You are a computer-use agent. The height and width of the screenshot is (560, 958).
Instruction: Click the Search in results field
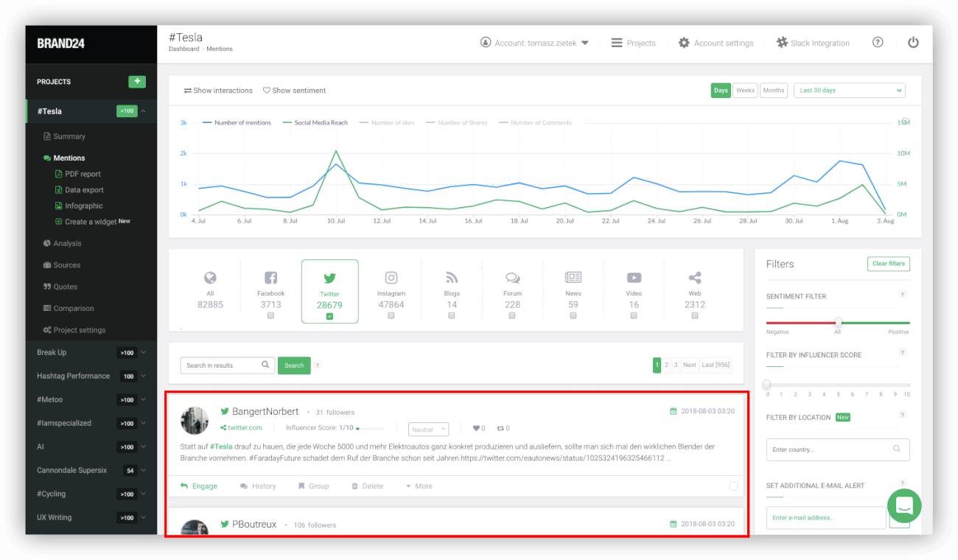pos(228,365)
